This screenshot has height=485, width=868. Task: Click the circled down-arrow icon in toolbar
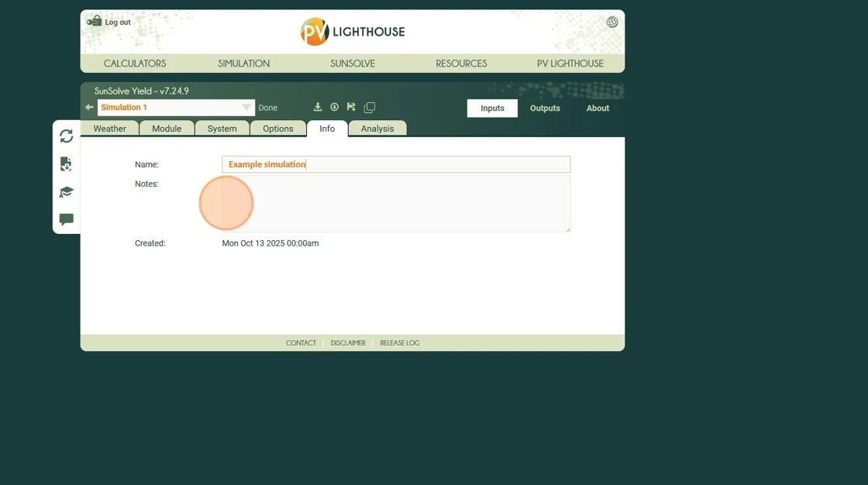(x=335, y=108)
